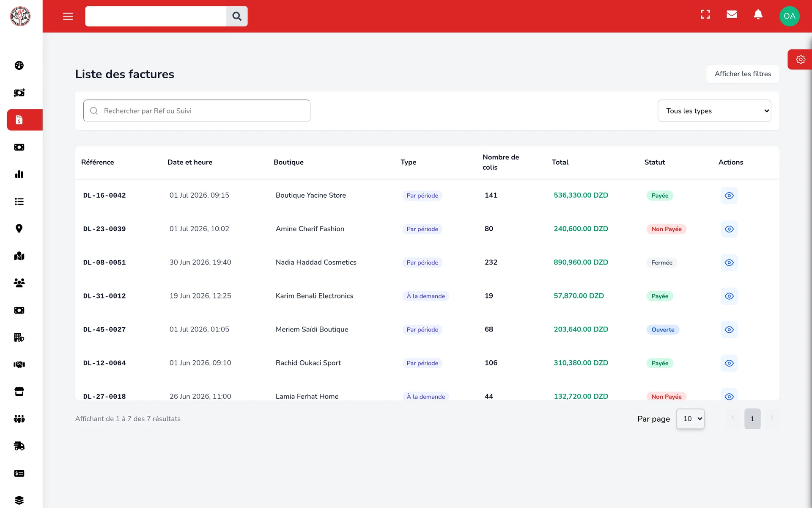Click Rachid Oukaci Sport cell
This screenshot has width=812, height=508.
click(x=308, y=363)
